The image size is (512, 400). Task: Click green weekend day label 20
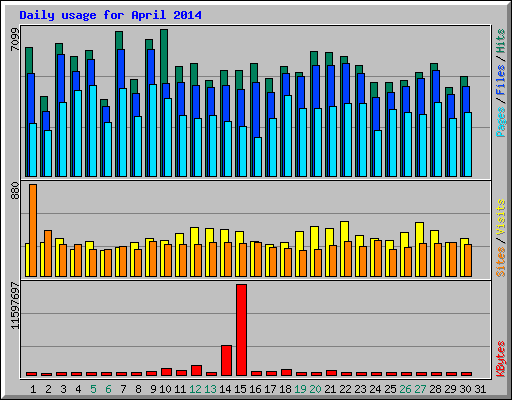(x=315, y=389)
